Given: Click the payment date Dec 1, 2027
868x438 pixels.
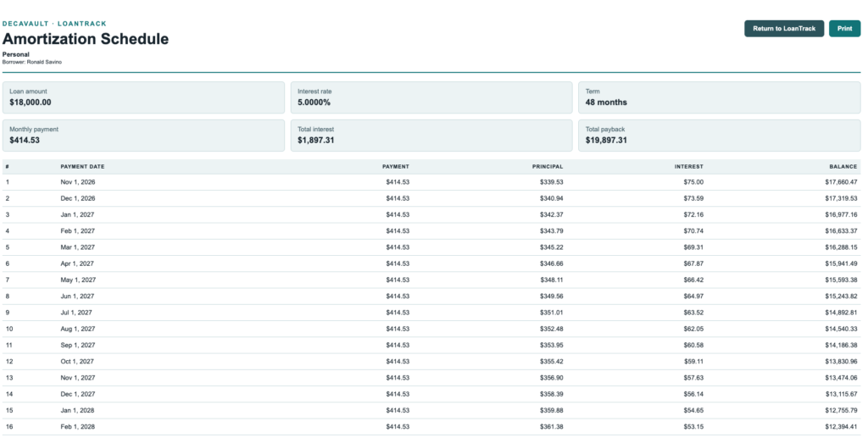Looking at the screenshot, I should [78, 394].
